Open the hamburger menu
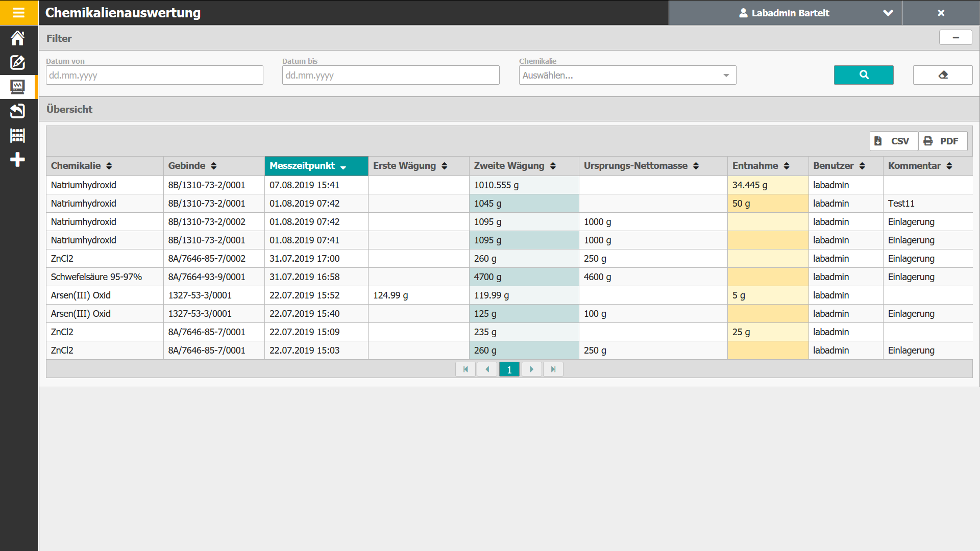 pos(18,13)
